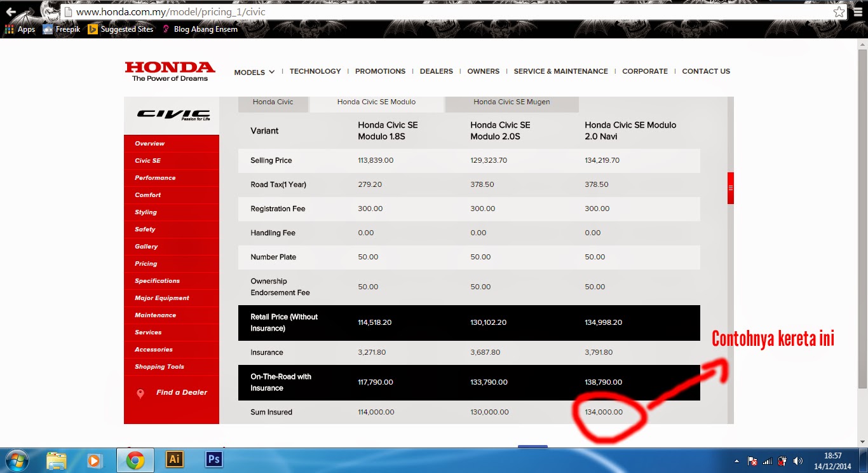868x473 pixels.
Task: Open the TECHNOLOGY menu
Action: click(315, 71)
